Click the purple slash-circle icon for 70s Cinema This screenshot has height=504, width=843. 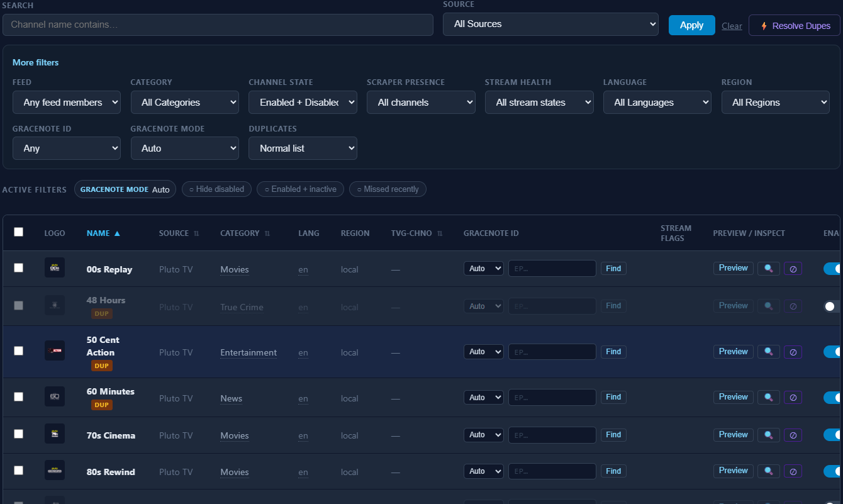(x=793, y=435)
